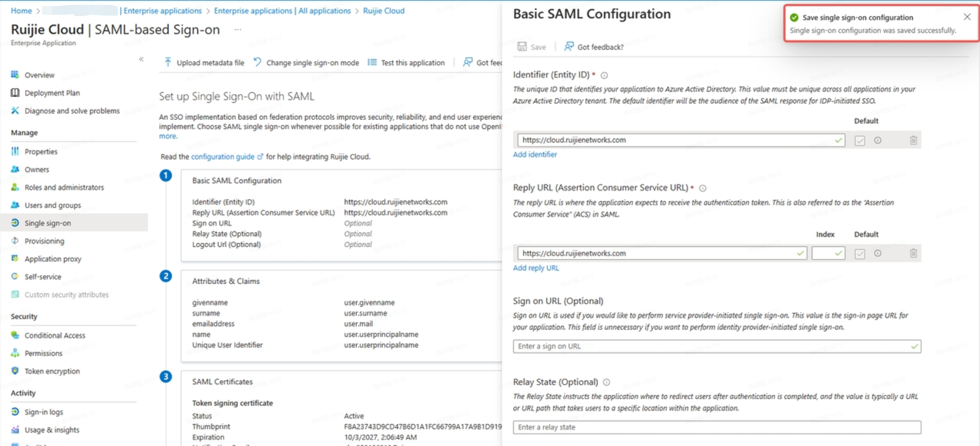The height and width of the screenshot is (446, 980).
Task: Open the ellipsis menu beside page title
Action: (238, 30)
